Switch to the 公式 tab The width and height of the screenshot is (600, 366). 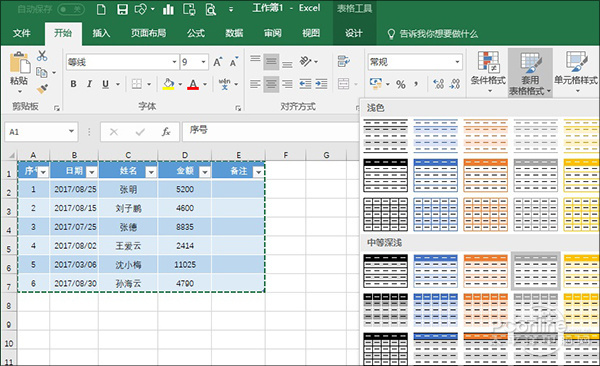click(x=196, y=33)
